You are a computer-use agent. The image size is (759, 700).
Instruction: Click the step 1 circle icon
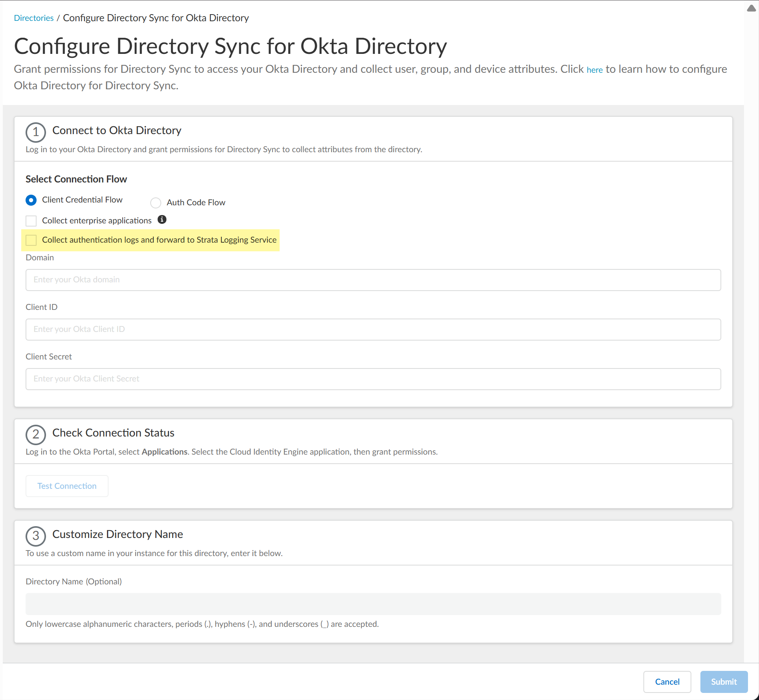pyautogui.click(x=36, y=132)
